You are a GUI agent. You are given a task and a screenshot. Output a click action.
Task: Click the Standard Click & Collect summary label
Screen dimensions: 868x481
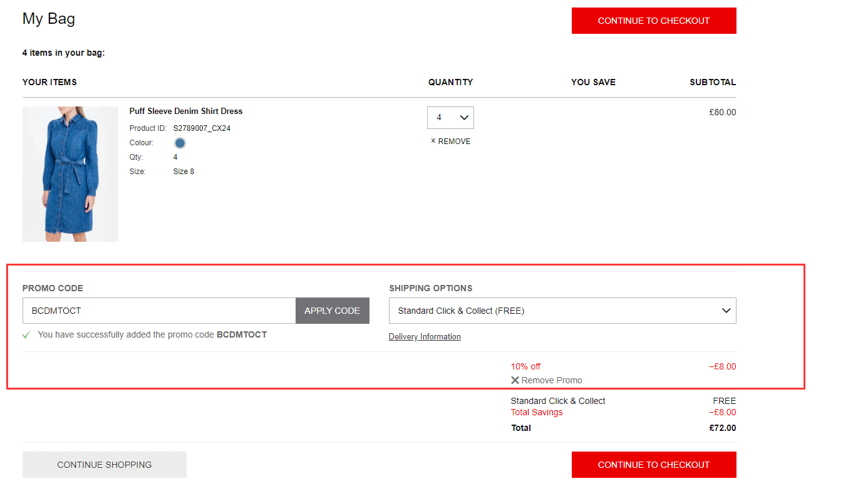click(558, 401)
